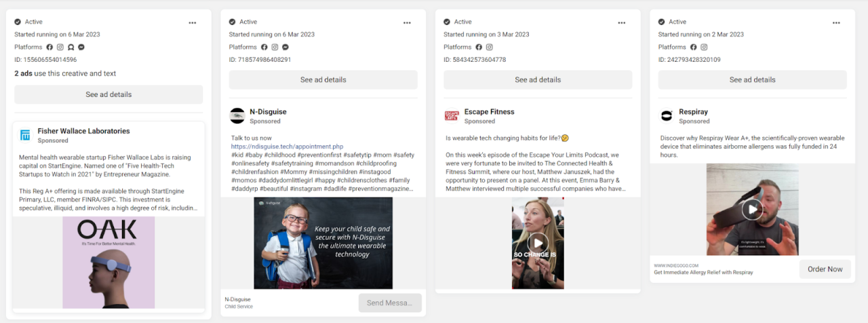Click 'Talk to us now' ad text
Viewport: 868px width, 323px height.
point(252,138)
